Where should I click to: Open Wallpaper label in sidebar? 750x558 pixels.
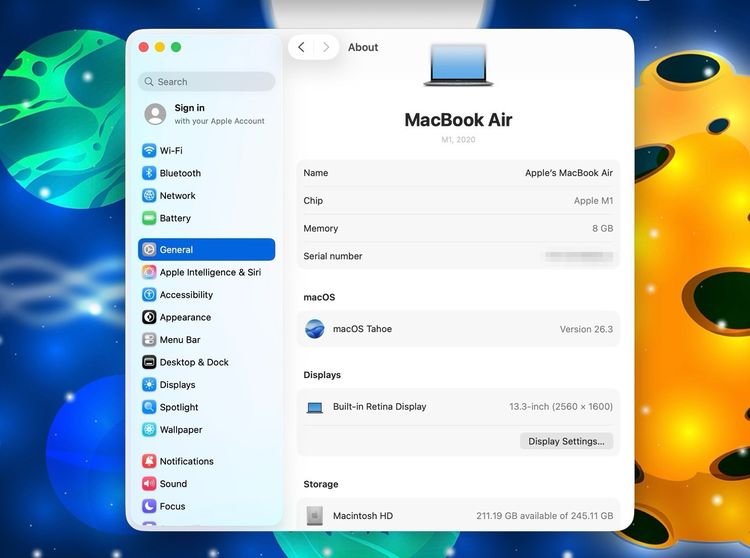point(181,429)
